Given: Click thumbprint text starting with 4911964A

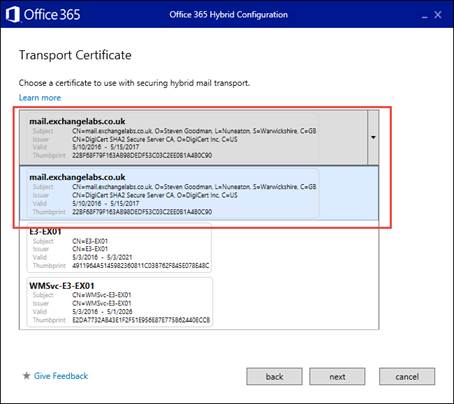Looking at the screenshot, I should 141,266.
